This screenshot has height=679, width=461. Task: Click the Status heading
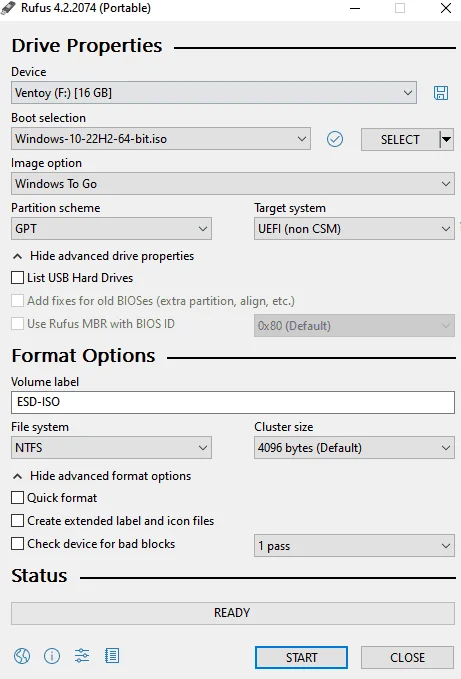pyautogui.click(x=39, y=576)
